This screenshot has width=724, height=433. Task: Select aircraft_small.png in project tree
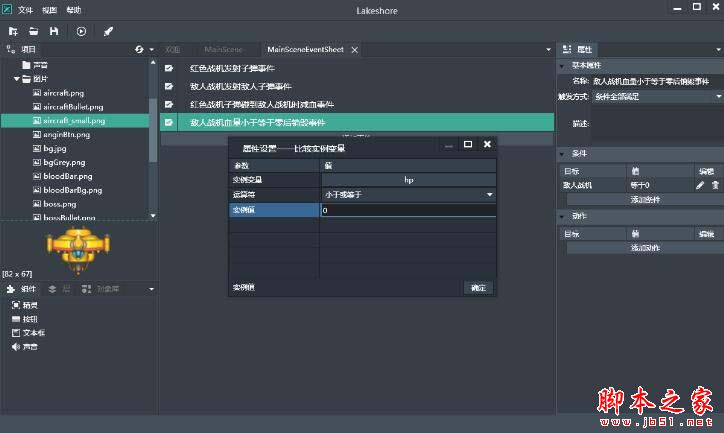(x=74, y=120)
